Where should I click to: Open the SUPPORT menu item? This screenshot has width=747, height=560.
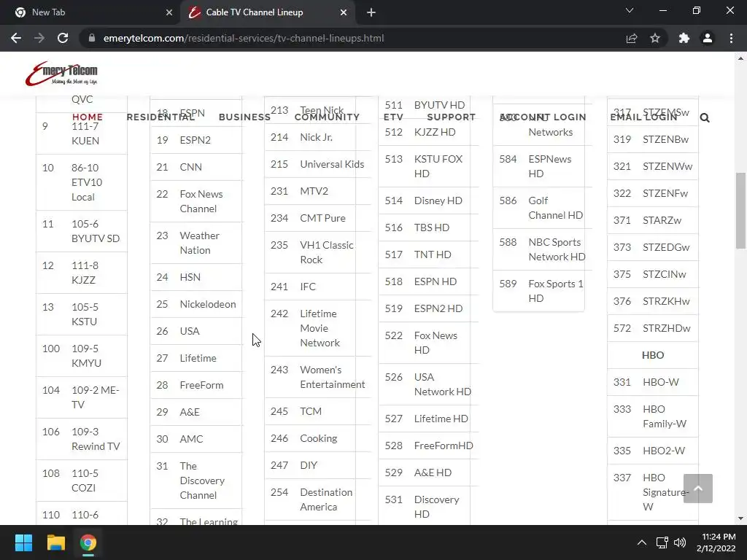pyautogui.click(x=451, y=117)
